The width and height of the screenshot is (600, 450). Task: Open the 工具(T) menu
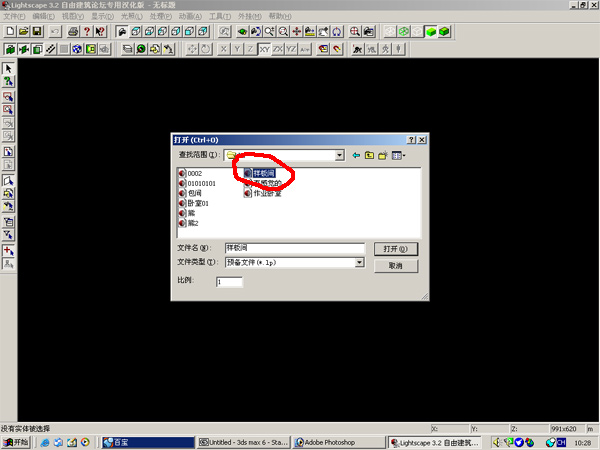click(220, 16)
